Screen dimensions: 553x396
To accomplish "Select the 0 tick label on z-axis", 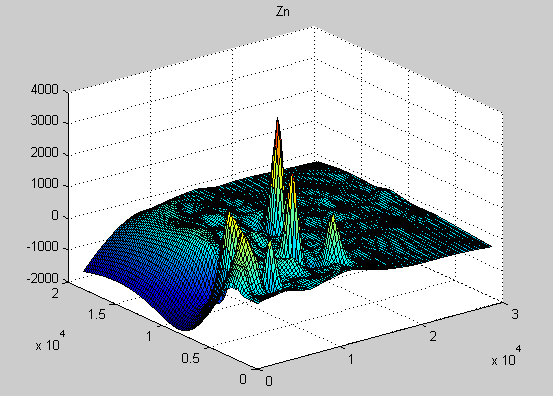I will (x=55, y=215).
